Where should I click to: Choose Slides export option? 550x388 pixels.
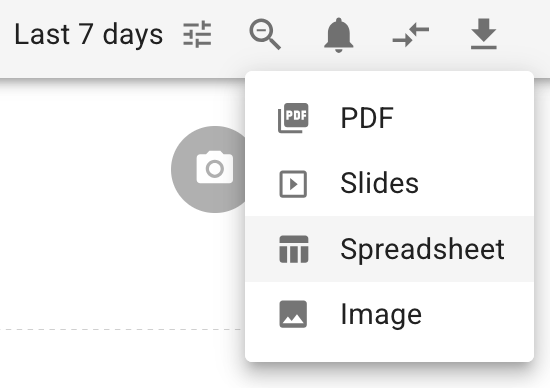pos(389,183)
